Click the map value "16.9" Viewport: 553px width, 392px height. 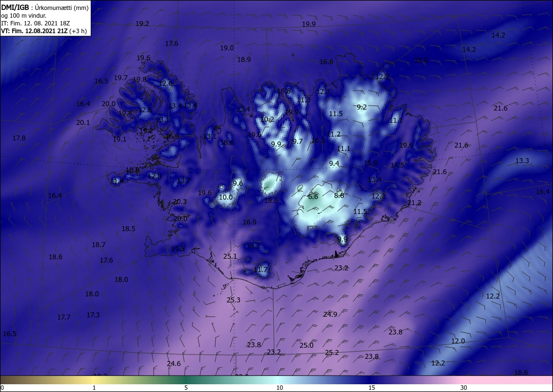(x=249, y=222)
